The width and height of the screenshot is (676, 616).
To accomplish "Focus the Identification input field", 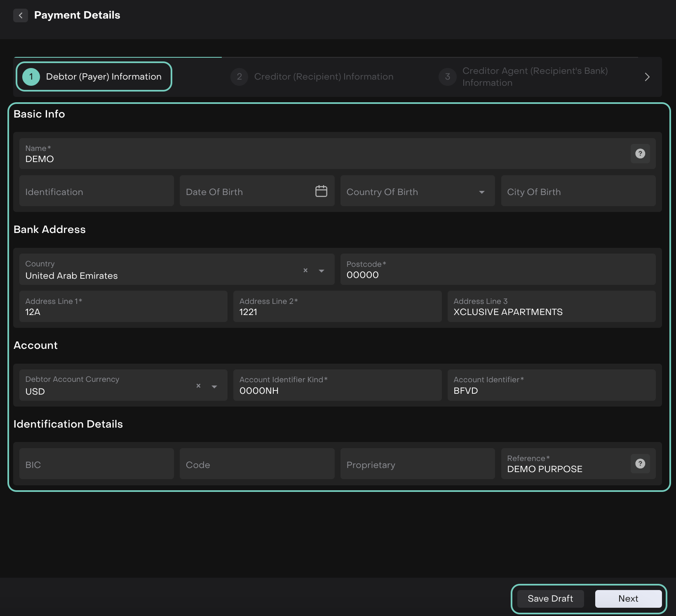I will (x=96, y=191).
